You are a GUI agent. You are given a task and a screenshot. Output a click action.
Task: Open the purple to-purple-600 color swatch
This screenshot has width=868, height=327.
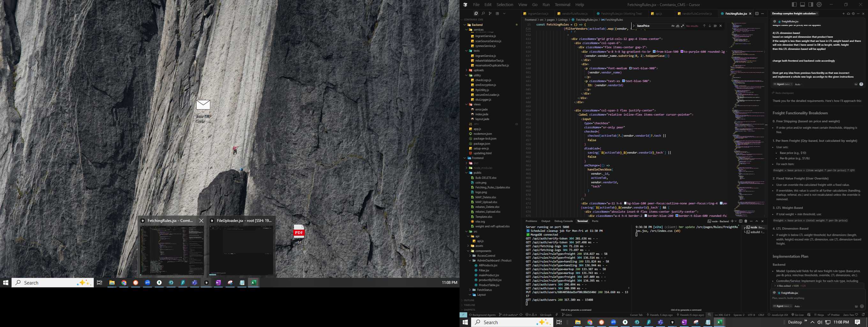coord(682,52)
